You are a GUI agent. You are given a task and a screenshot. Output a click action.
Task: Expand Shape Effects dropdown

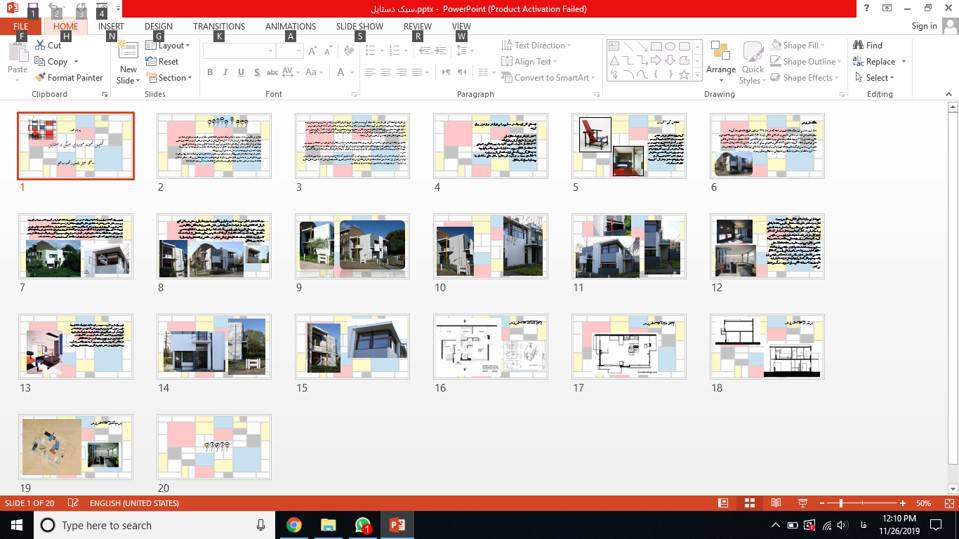tap(804, 78)
